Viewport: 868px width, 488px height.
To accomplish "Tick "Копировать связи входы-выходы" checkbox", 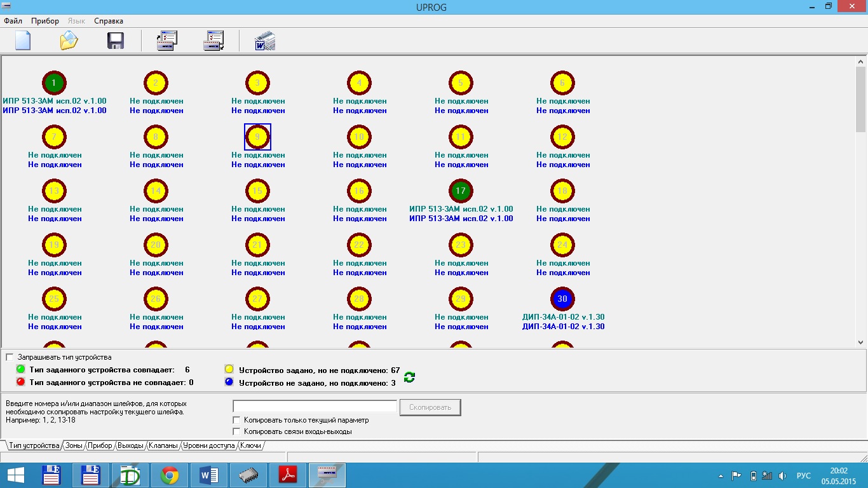I will [x=237, y=431].
